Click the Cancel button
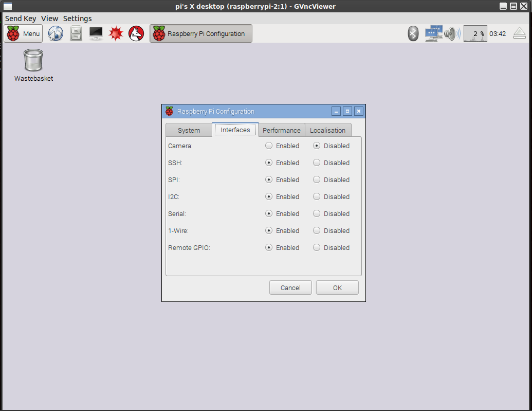 click(290, 288)
